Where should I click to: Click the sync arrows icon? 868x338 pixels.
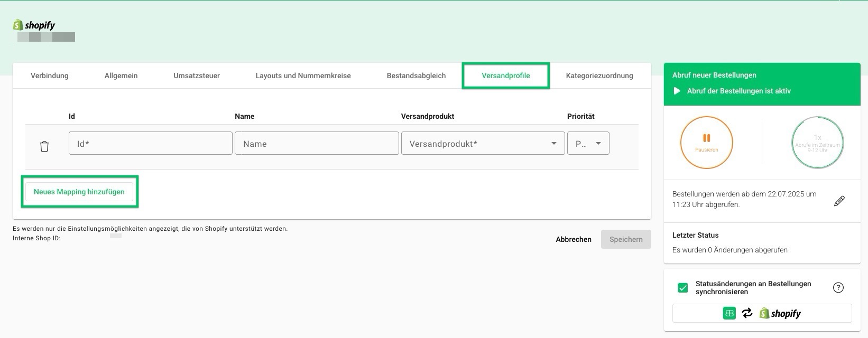[x=747, y=313]
